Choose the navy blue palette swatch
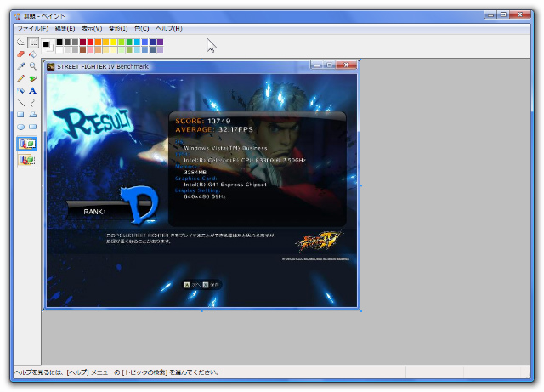 click(x=152, y=42)
